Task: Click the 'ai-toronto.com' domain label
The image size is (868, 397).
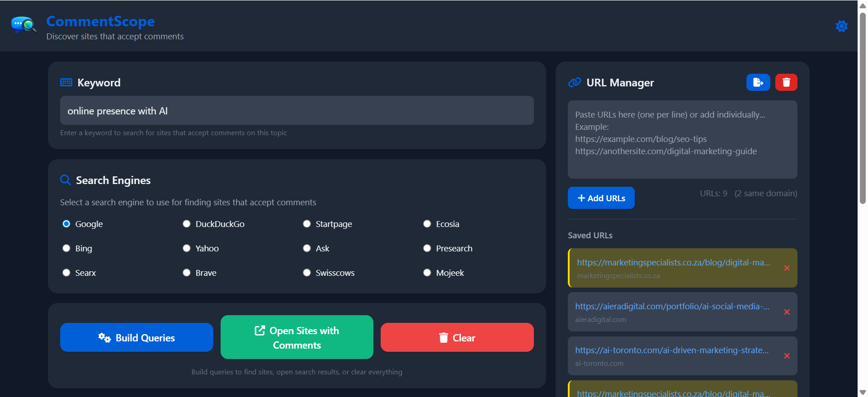Action: pos(599,363)
